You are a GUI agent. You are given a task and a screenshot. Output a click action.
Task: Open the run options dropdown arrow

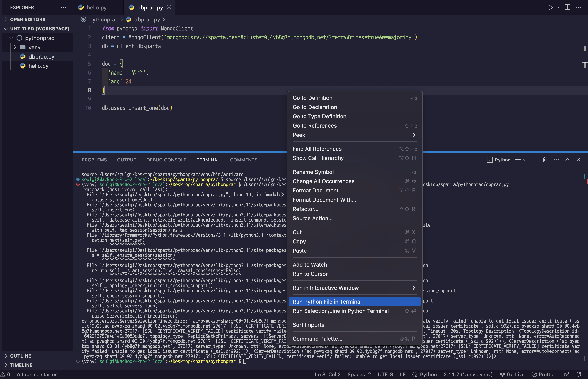558,7
